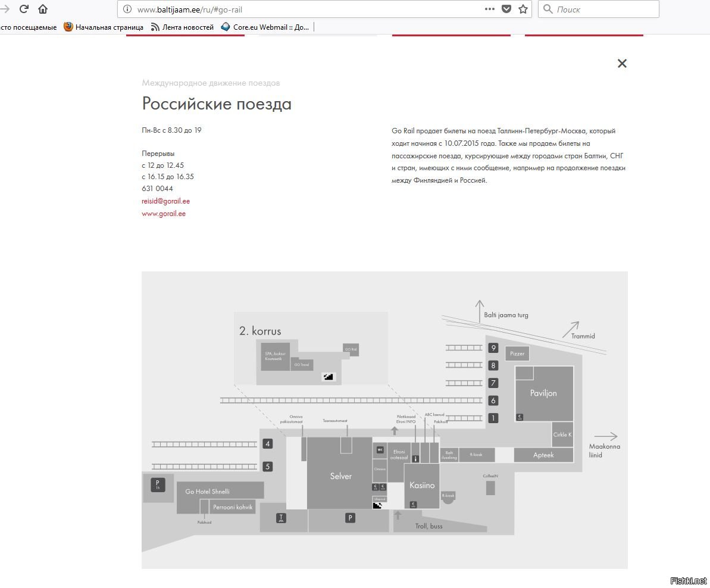Viewport: 710px width, 588px height.
Task: Save the page to Pocket
Action: click(x=506, y=9)
